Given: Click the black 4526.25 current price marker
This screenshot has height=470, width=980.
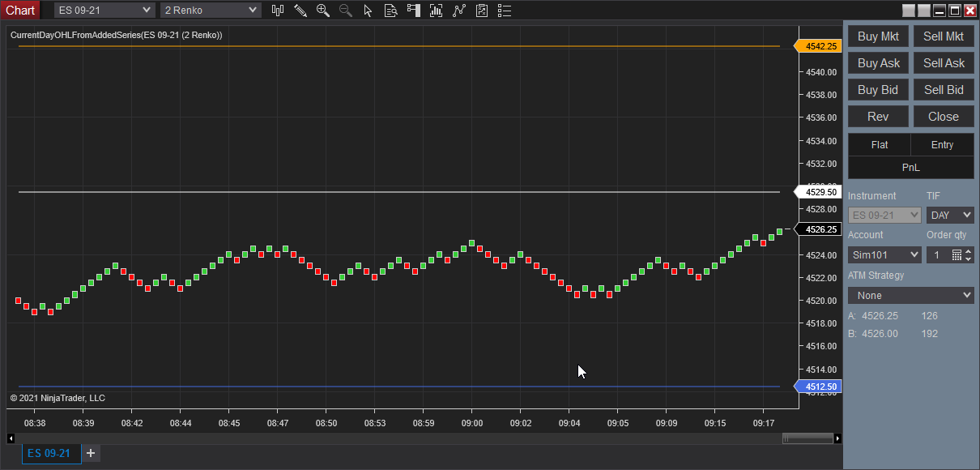Looking at the screenshot, I should (819, 229).
